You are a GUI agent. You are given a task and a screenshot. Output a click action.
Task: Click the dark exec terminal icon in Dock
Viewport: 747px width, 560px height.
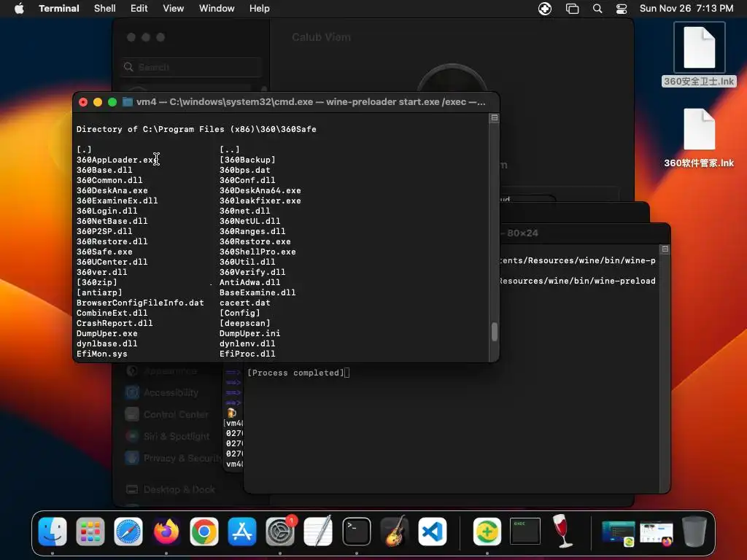pyautogui.click(x=525, y=532)
